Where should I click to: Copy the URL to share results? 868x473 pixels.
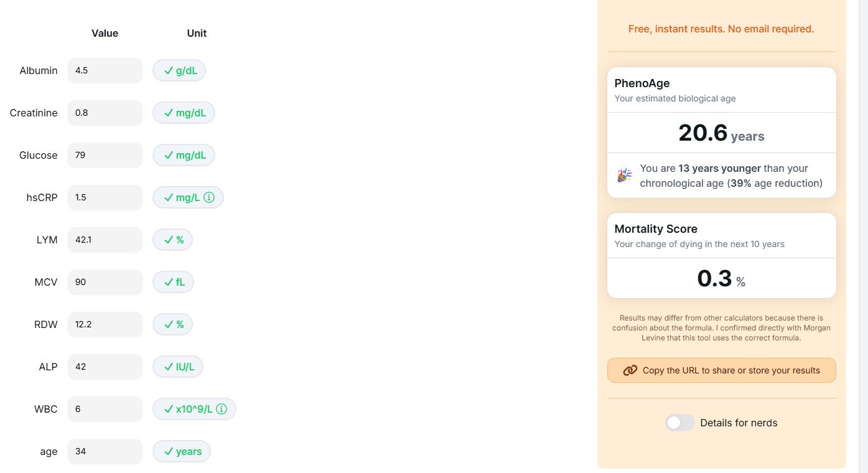(722, 370)
